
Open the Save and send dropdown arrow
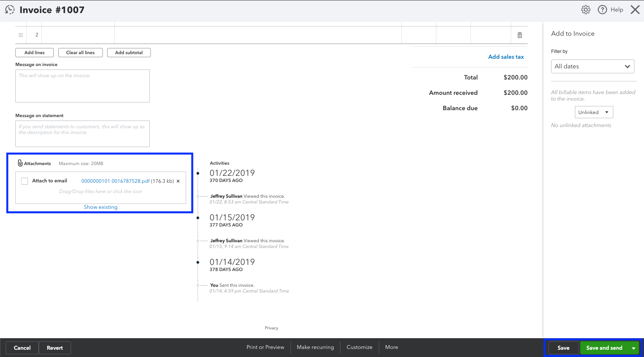(x=634, y=348)
